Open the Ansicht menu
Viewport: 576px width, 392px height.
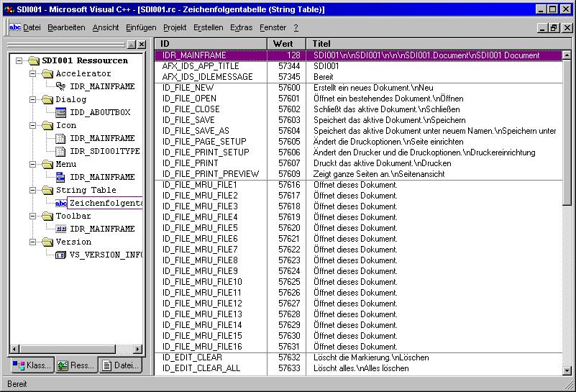point(106,27)
